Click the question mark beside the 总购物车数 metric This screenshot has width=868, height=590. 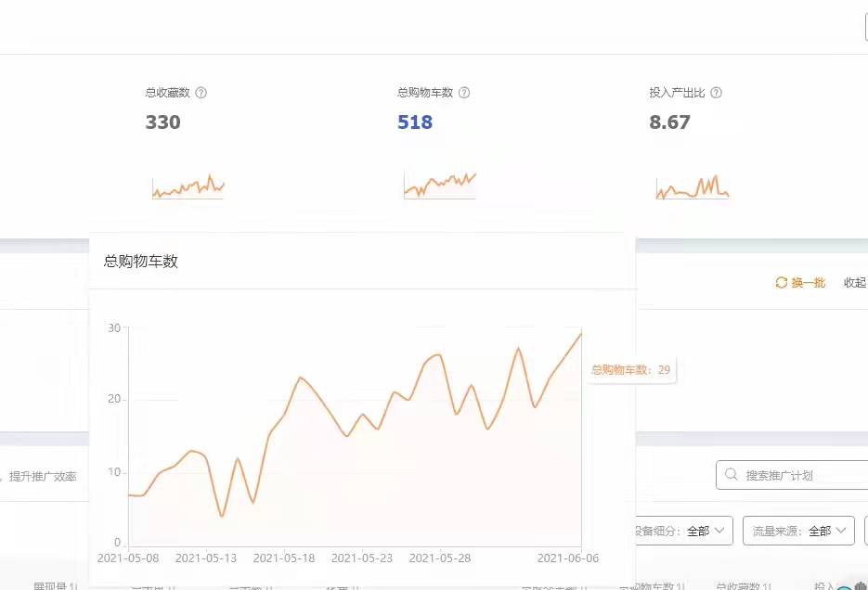(x=464, y=93)
